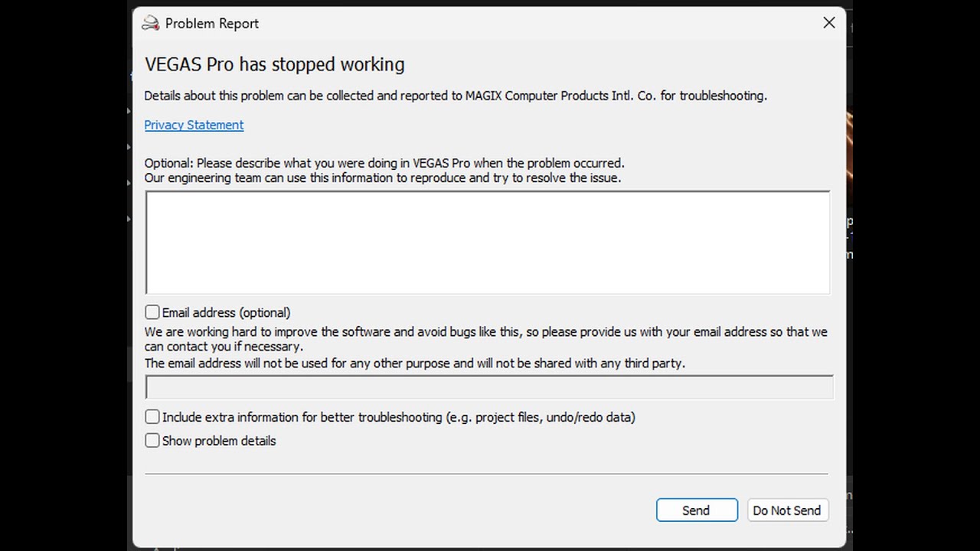Click the Problem Report title bar icon
The image size is (980, 551).
[x=151, y=23]
